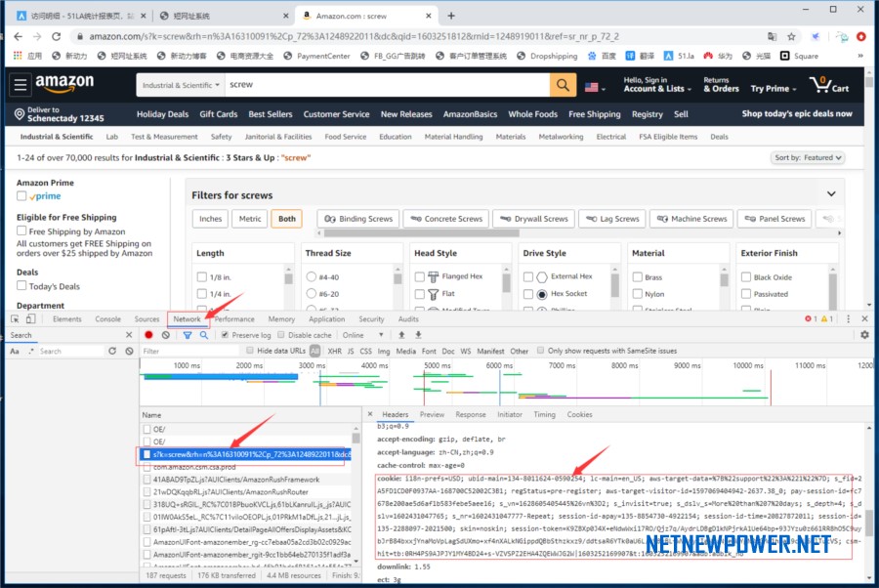Enable Hide data URLs checkbox
Image resolution: width=879 pixels, height=588 pixels.
(250, 351)
